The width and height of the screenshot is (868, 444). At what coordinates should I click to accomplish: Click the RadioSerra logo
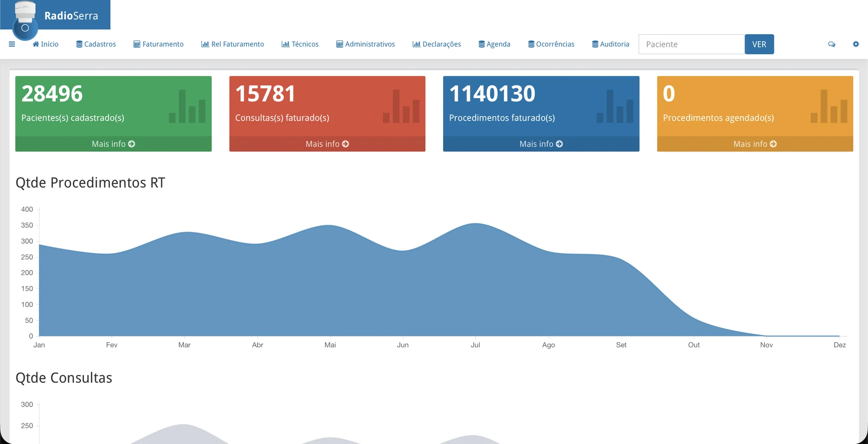25,20
